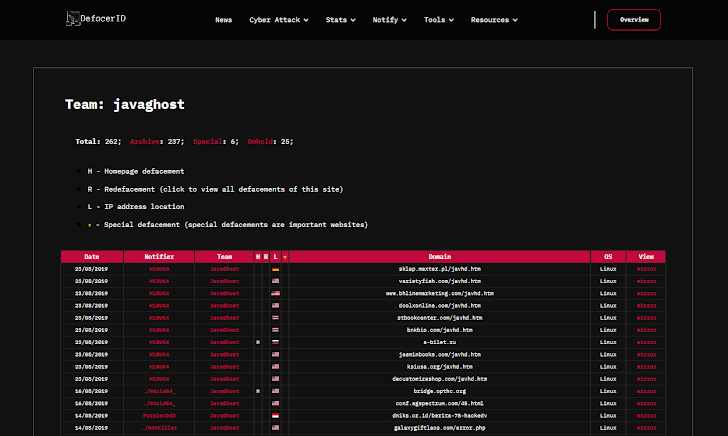This screenshot has height=436, width=728.
Task: Open notifier link in dniks.or.id row
Action: [159, 416]
